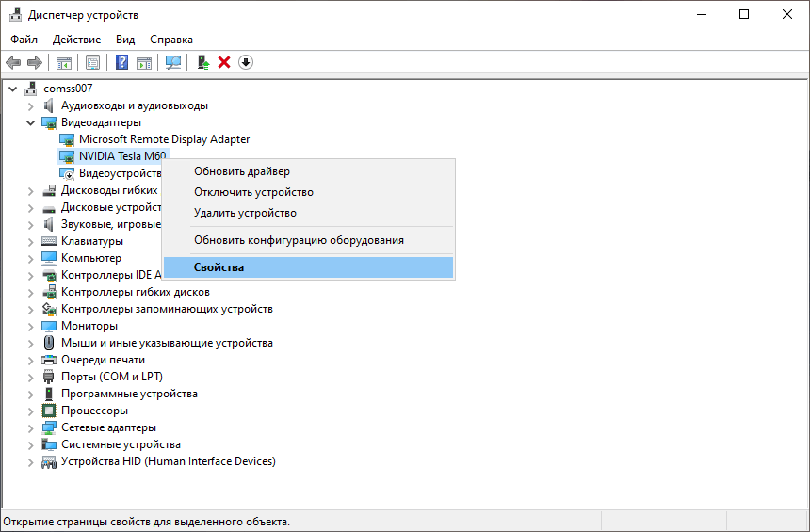Viewport: 810px width, 532px height.
Task: Minimize the Диспетчер устройств window
Action: click(702, 14)
